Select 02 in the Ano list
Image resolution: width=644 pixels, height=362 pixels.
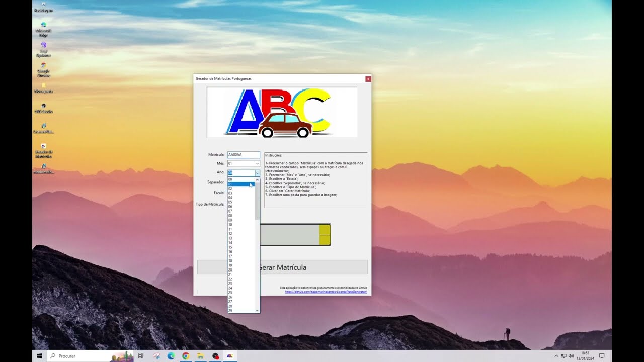click(242, 189)
